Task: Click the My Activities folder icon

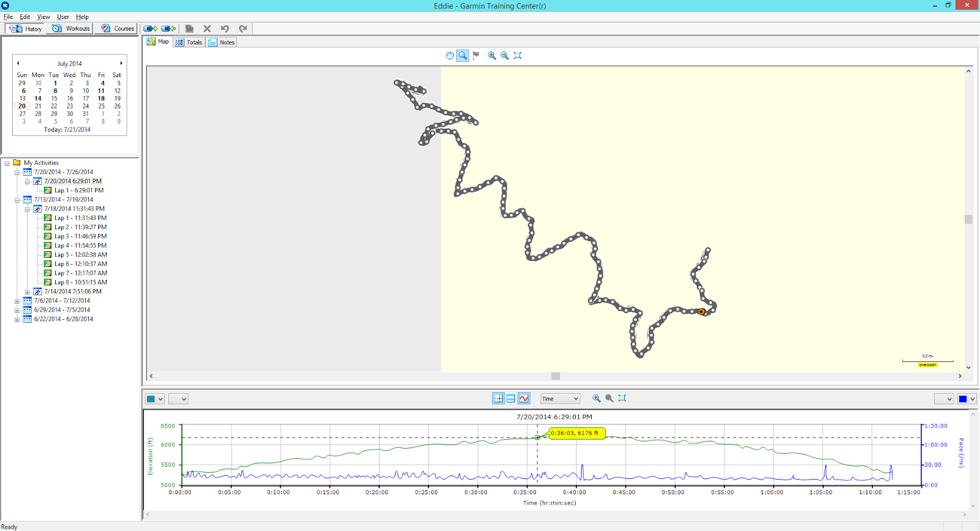Action: click(x=17, y=163)
